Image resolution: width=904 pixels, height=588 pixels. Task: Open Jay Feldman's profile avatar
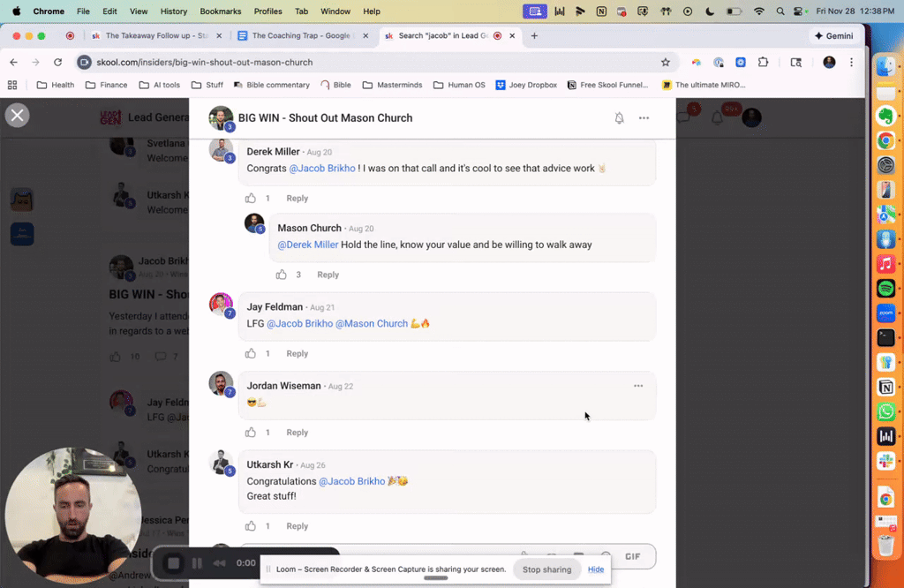point(221,305)
